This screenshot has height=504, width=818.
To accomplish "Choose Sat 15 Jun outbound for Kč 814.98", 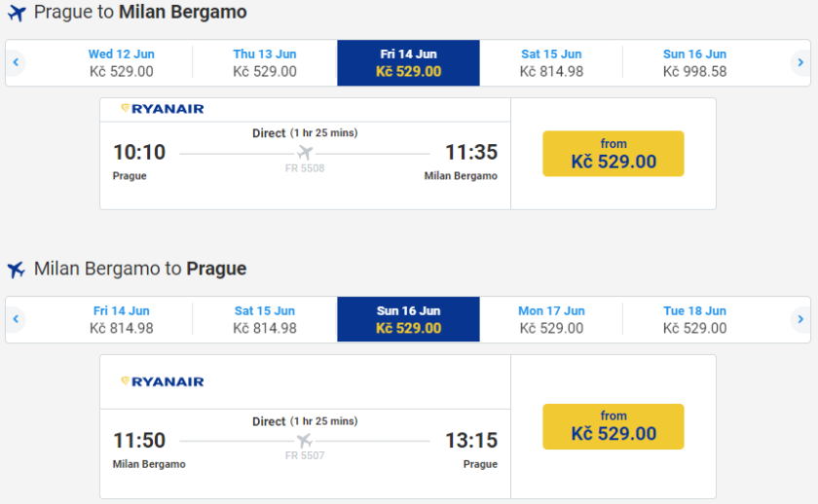I will point(551,63).
